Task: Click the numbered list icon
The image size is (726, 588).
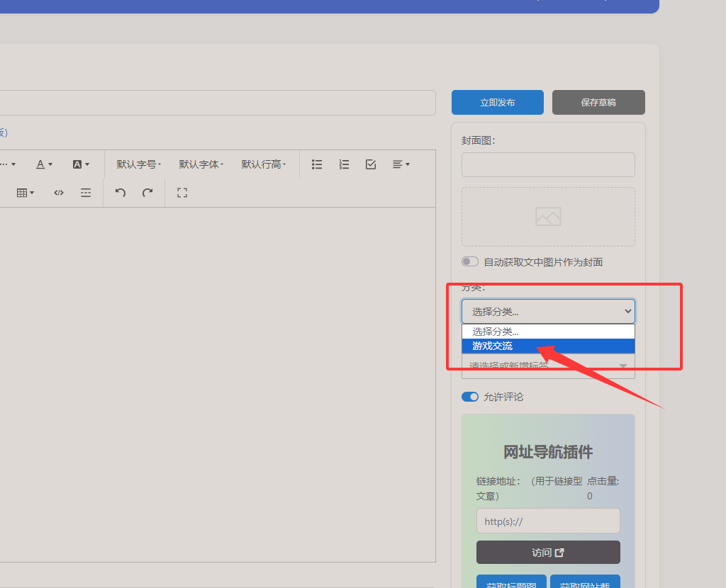Action: coord(344,164)
